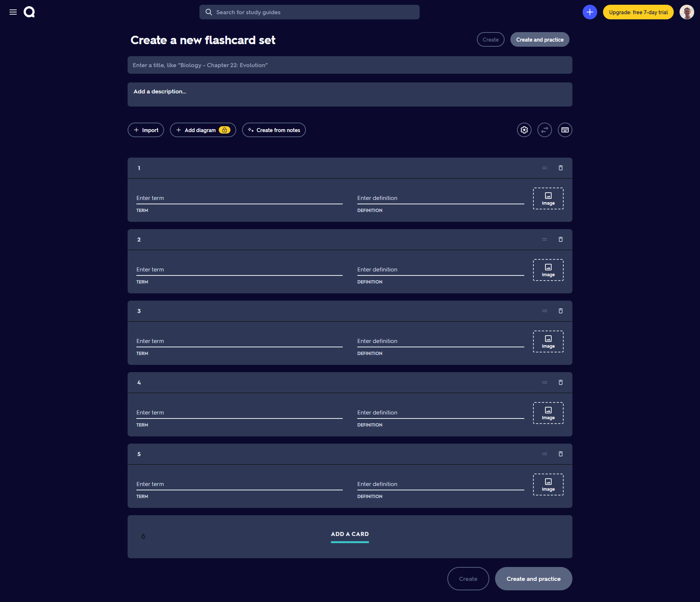
Task: Click the Quizlet logo icon
Action: pyautogui.click(x=29, y=12)
